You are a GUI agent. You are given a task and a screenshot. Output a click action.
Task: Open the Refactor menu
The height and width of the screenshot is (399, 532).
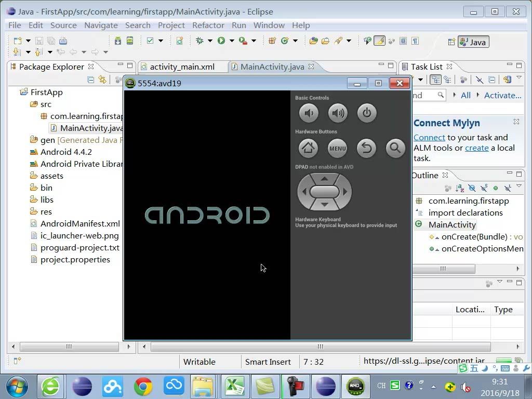(208, 25)
